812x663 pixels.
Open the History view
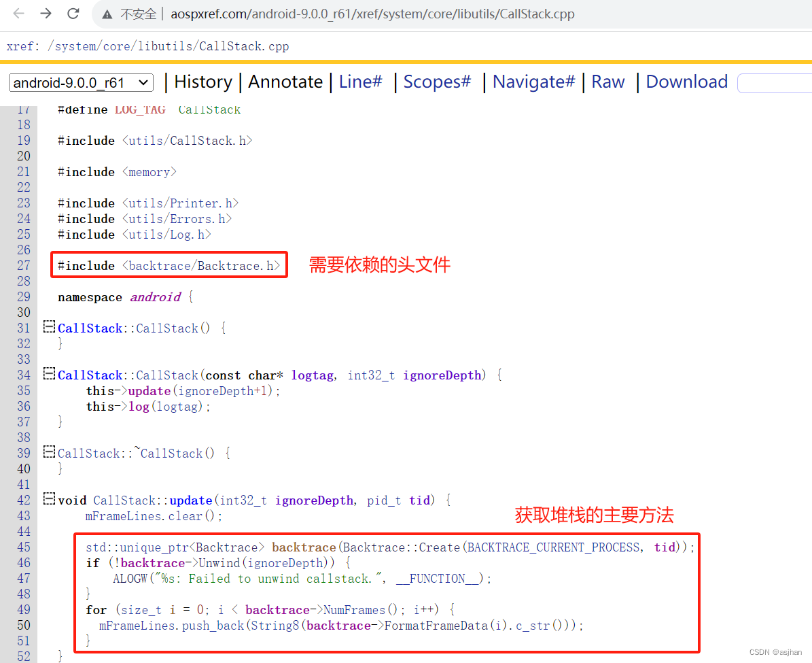click(202, 82)
